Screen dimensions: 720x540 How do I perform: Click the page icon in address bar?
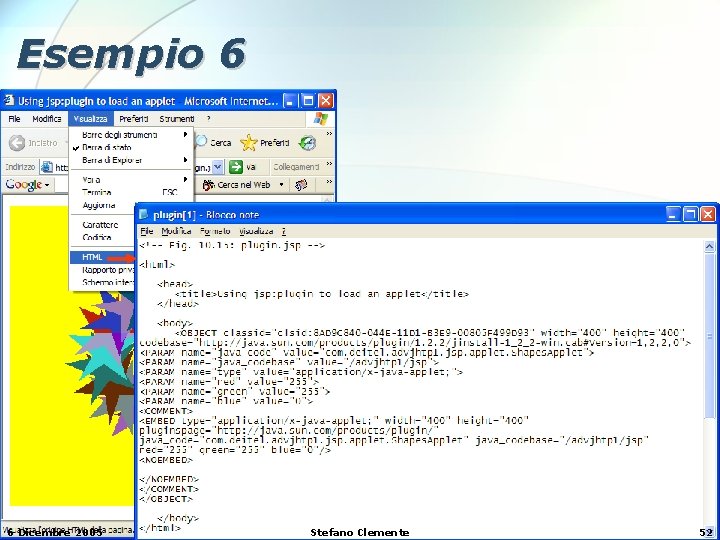47,167
